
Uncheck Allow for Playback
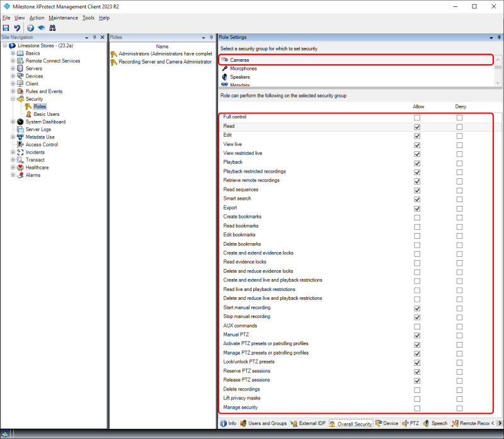(x=417, y=163)
